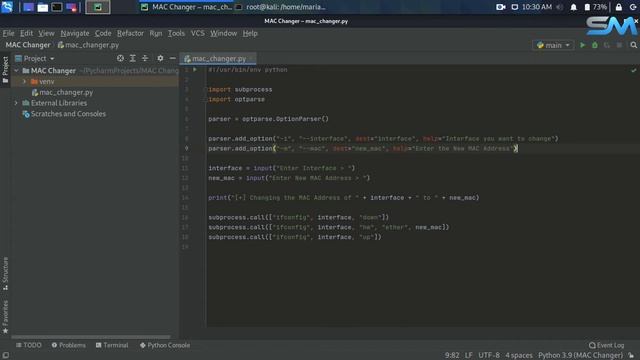Click the Select Opened File target icon
The image size is (640, 360).
click(x=120, y=58)
